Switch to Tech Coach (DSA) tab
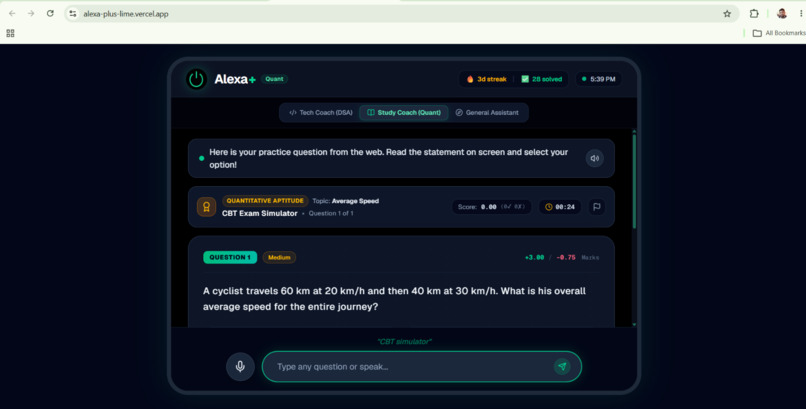The height and width of the screenshot is (409, 806). pyautogui.click(x=321, y=113)
